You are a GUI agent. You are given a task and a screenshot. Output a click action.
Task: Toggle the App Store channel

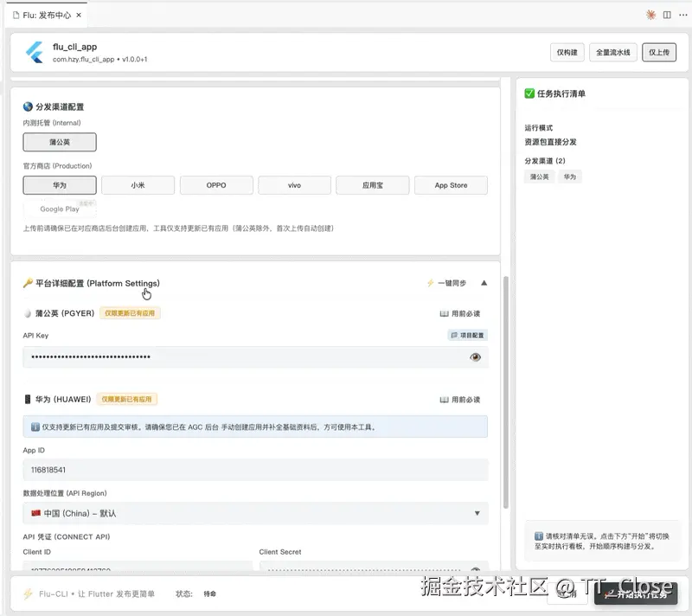(x=451, y=185)
